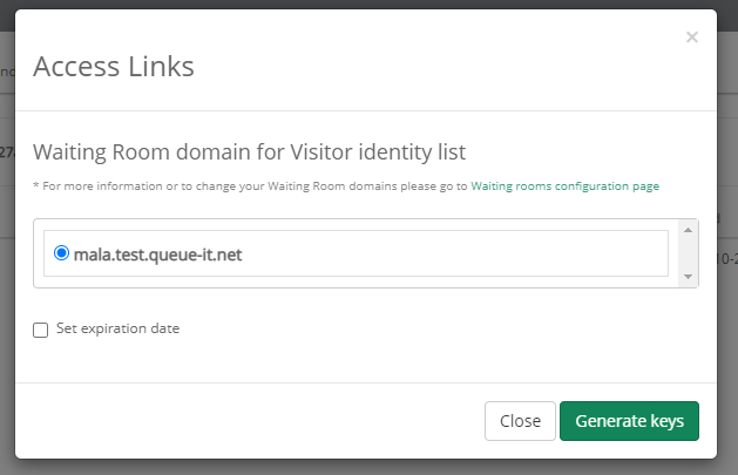Click the down arrow of domain list scrollbar
Screen dimensions: 738x475
(x=688, y=277)
